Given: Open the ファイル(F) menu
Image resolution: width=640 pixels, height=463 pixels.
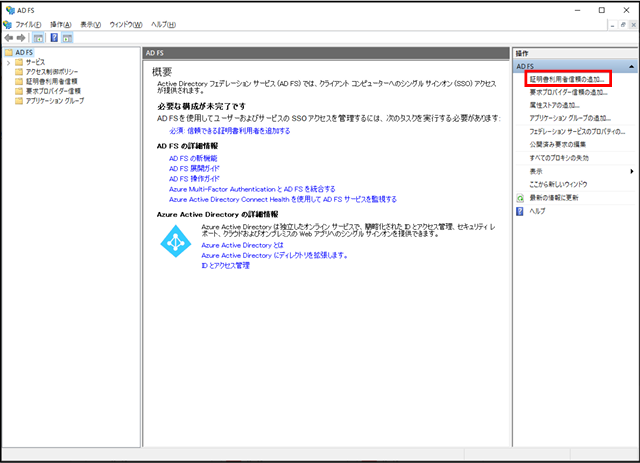Looking at the screenshot, I should (28, 24).
